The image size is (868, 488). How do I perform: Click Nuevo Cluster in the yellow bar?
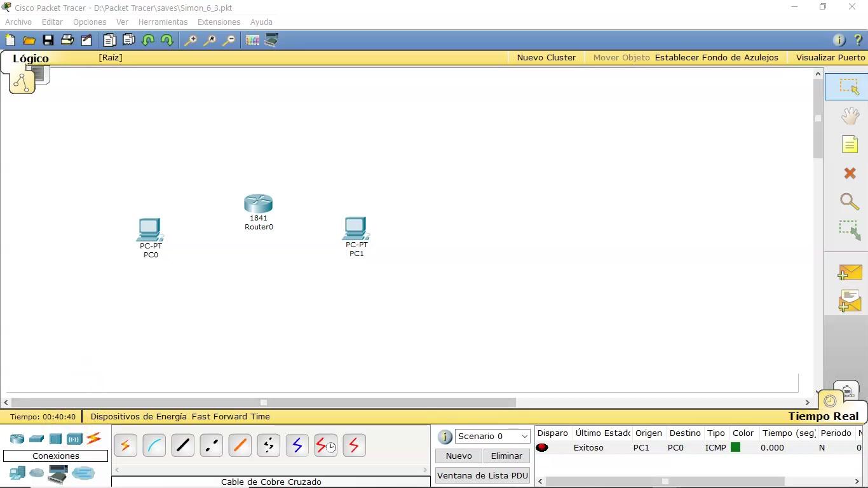[x=546, y=57]
